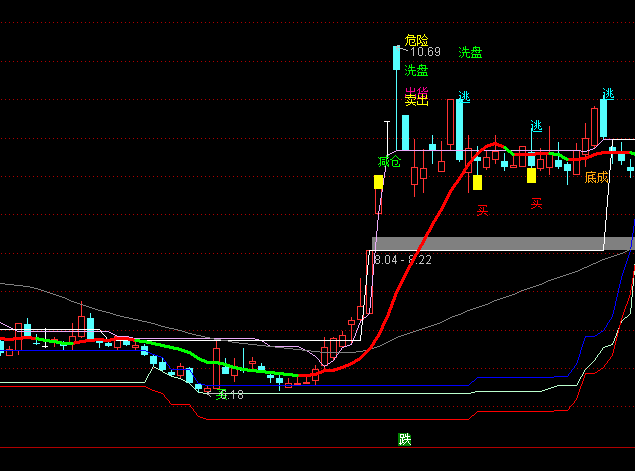Click the tallest cyan candle under 危险
The width and height of the screenshot is (635, 471).
pos(396,85)
